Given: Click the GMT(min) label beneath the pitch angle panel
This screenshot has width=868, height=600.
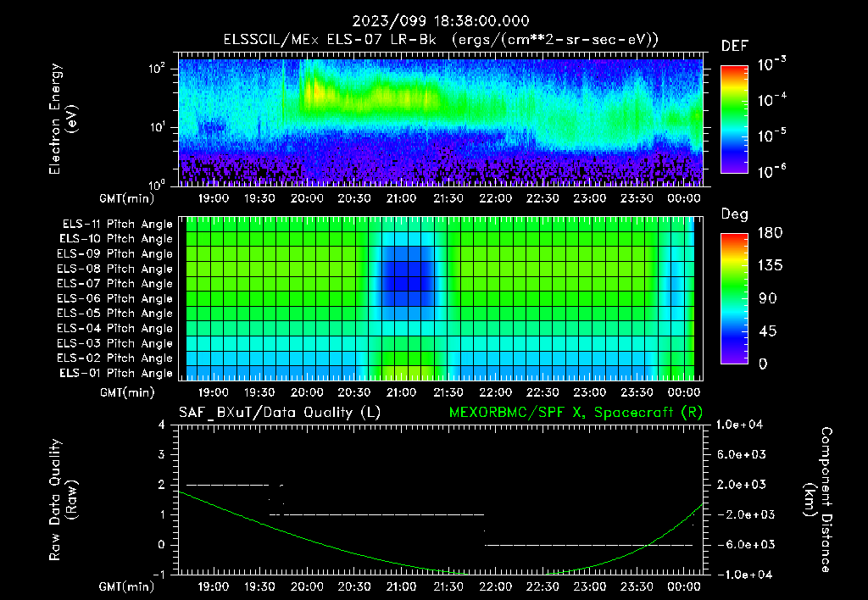Looking at the screenshot, I should (127, 392).
